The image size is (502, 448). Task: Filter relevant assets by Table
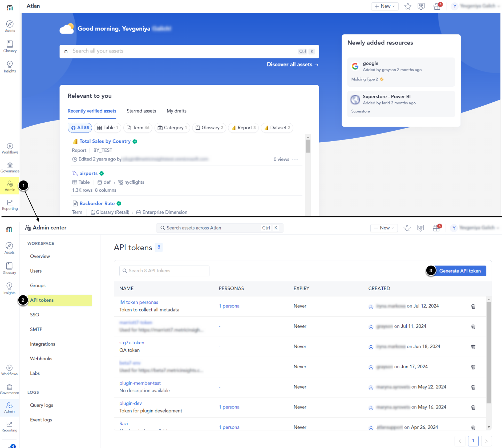pyautogui.click(x=107, y=128)
